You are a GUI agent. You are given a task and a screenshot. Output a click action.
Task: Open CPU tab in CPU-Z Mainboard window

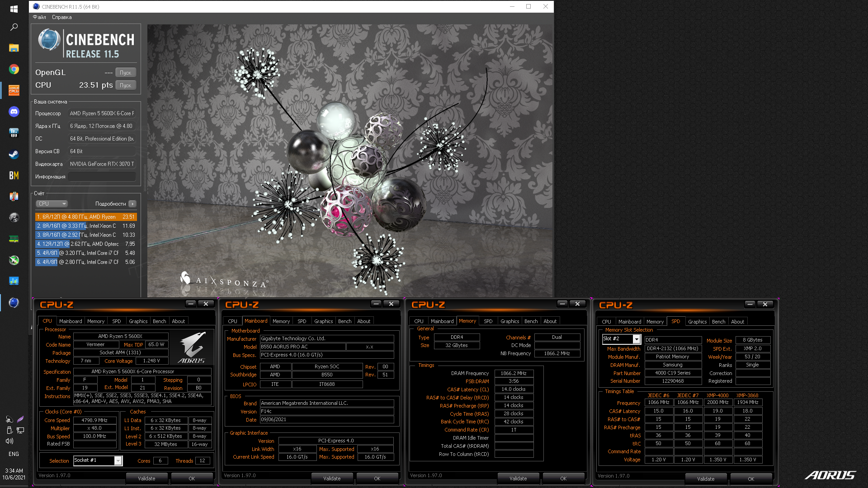pos(232,321)
